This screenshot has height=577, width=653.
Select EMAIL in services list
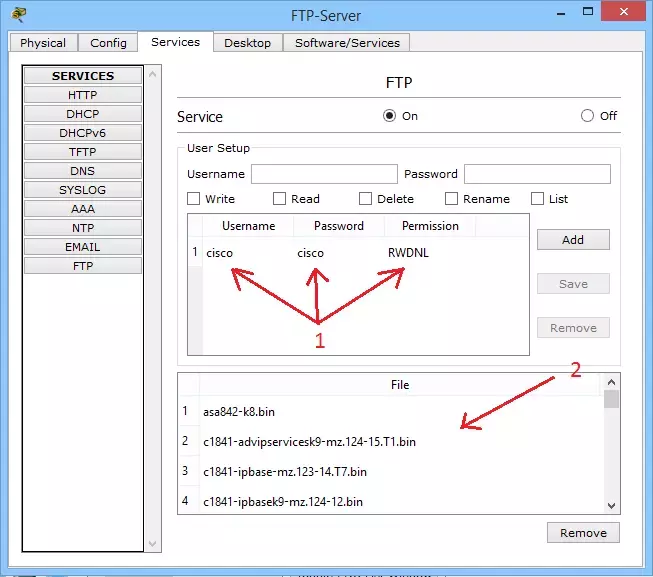pos(83,247)
